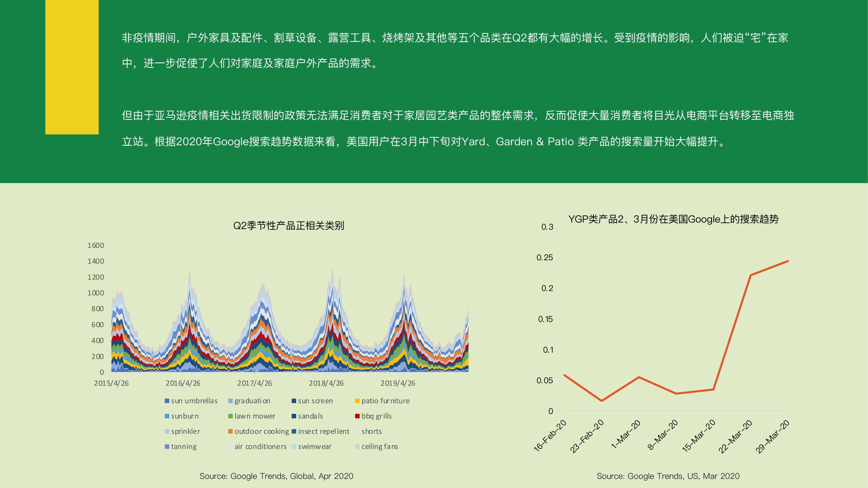
Task: Click the 22-Mar-20 x-axis label
Action: click(x=736, y=437)
